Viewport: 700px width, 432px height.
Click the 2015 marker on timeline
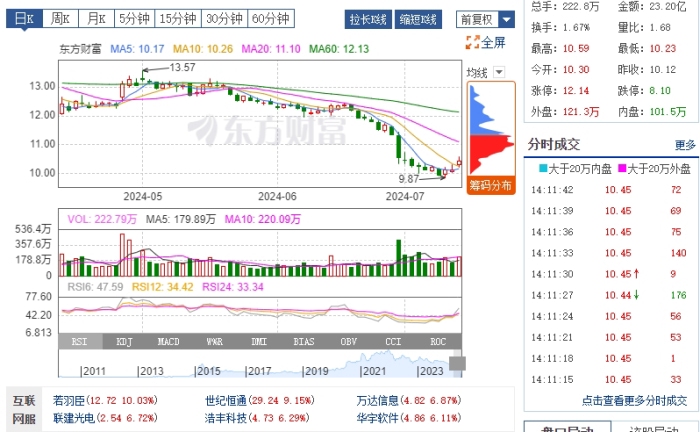coord(208,371)
